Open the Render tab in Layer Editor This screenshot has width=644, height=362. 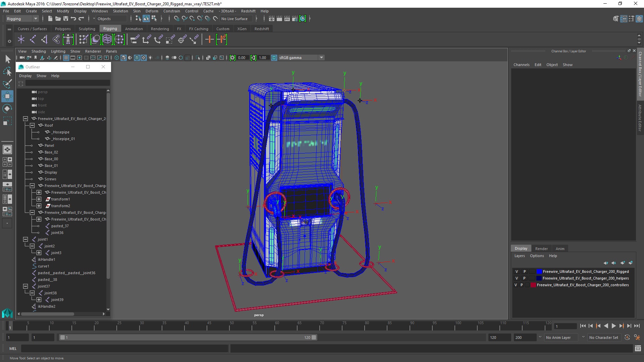point(541,248)
